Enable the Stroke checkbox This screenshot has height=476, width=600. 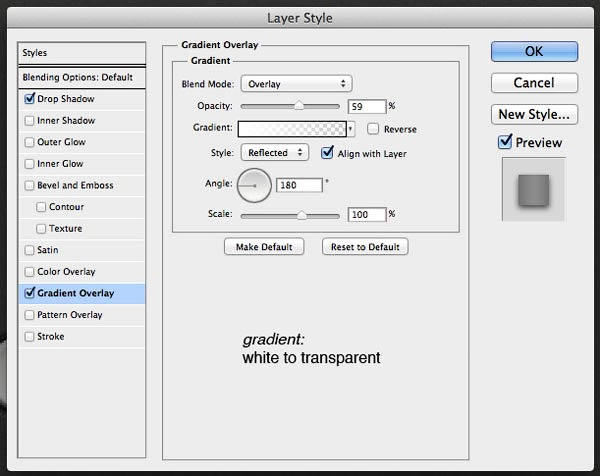(x=29, y=337)
